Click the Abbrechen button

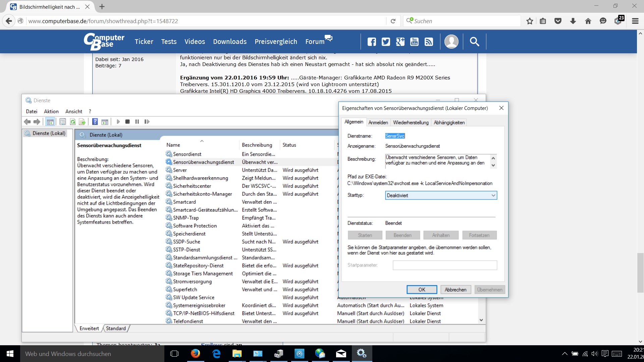point(455,290)
